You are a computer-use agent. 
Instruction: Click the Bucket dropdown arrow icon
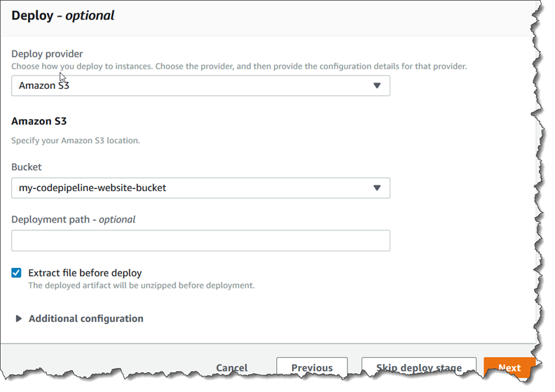click(x=376, y=188)
